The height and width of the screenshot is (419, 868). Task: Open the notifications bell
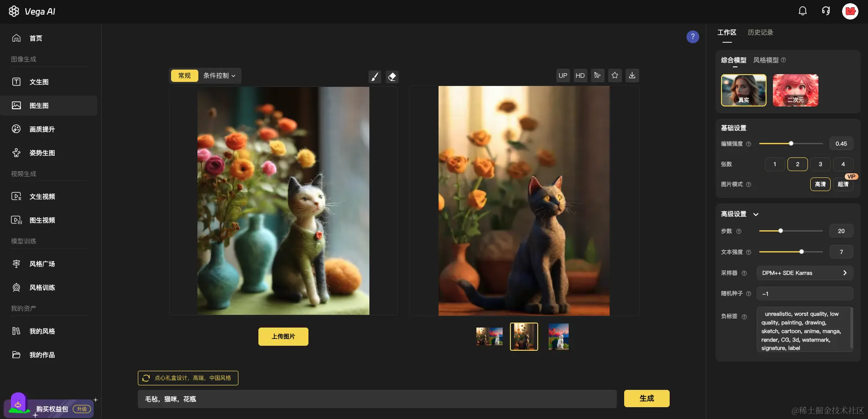click(802, 11)
